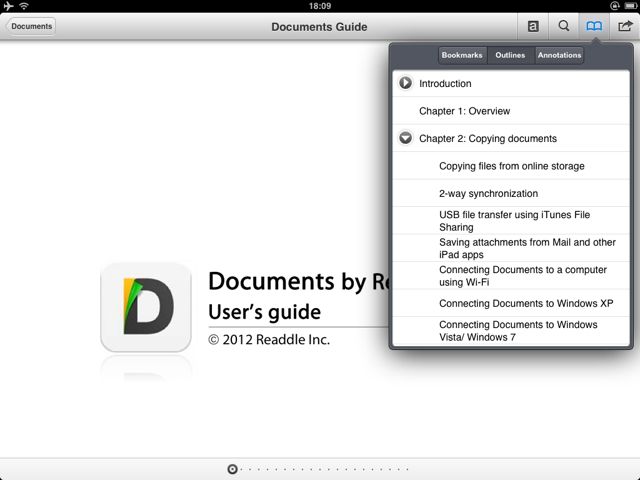This screenshot has width=640, height=480.
Task: Click the battery status icon
Action: coord(630,6)
